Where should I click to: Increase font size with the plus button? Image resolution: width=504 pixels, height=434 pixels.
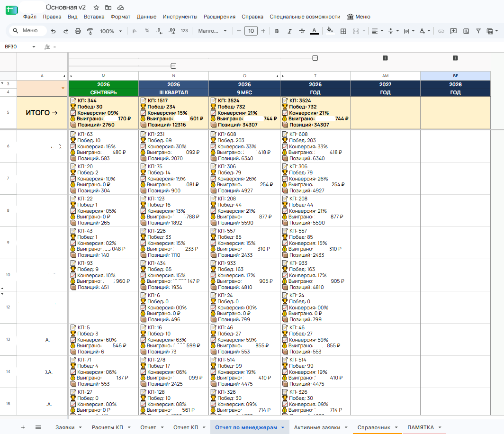pyautogui.click(x=263, y=31)
